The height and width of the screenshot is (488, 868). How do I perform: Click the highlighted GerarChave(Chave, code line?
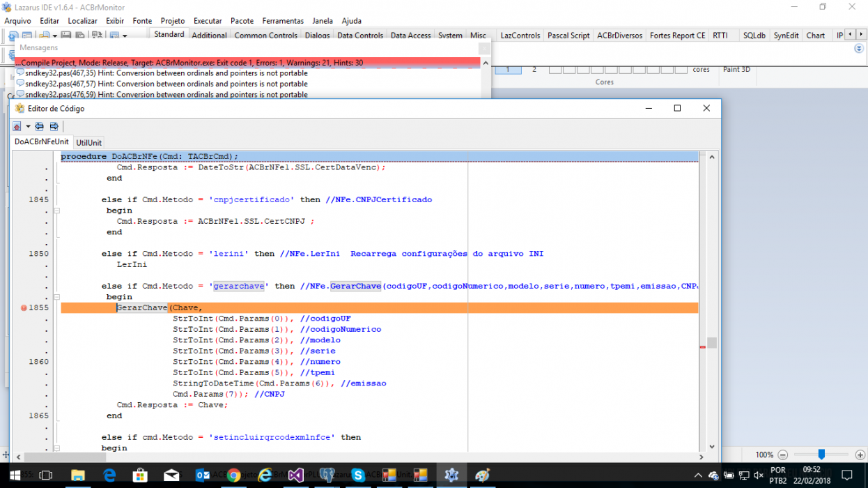(379, 307)
